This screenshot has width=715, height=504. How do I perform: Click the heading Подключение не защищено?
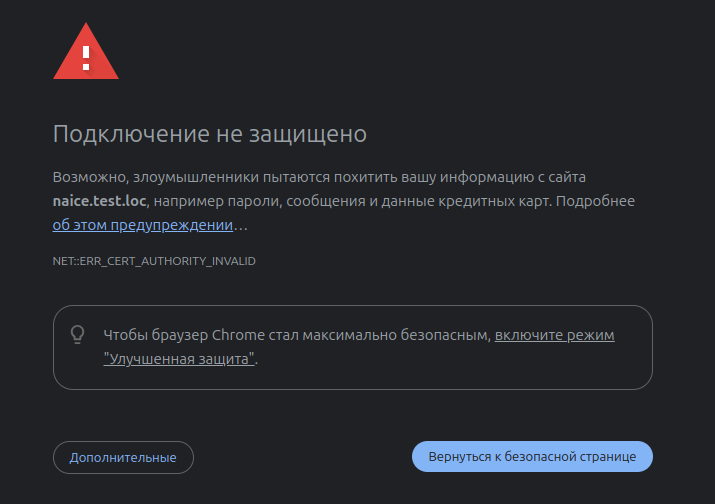[210, 133]
